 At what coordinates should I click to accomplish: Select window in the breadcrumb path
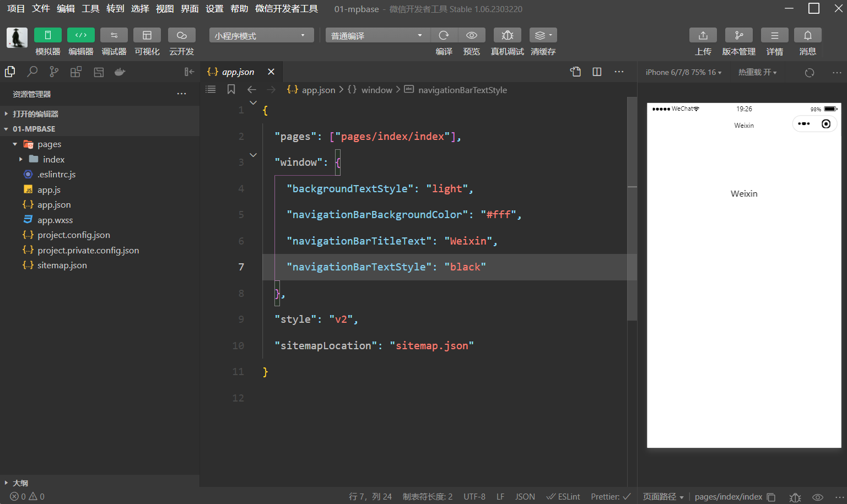pyautogui.click(x=376, y=90)
